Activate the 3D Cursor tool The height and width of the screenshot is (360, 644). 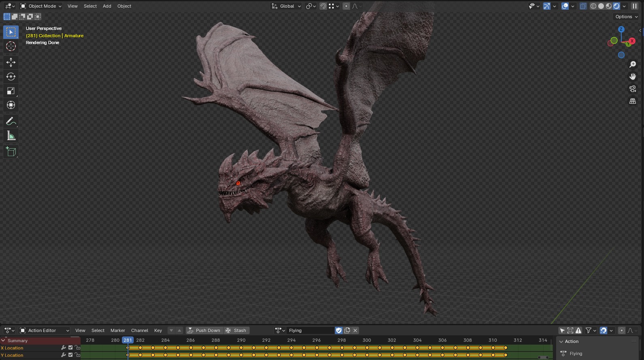(x=11, y=47)
